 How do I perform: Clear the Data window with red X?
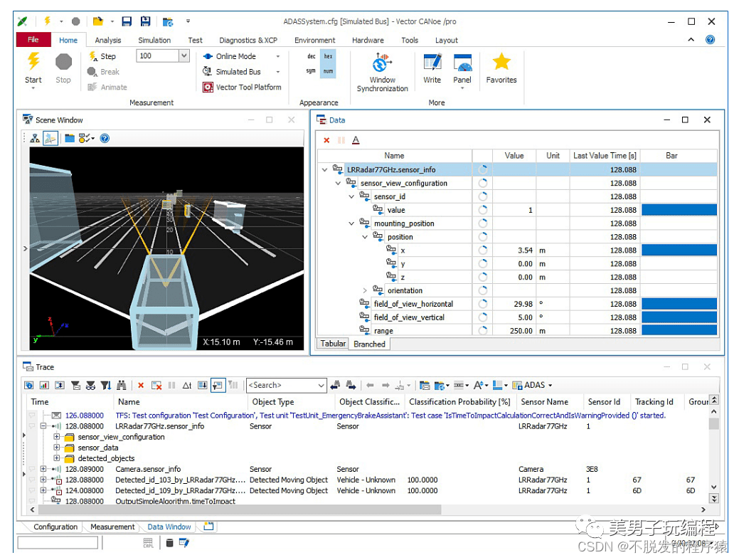(326, 140)
